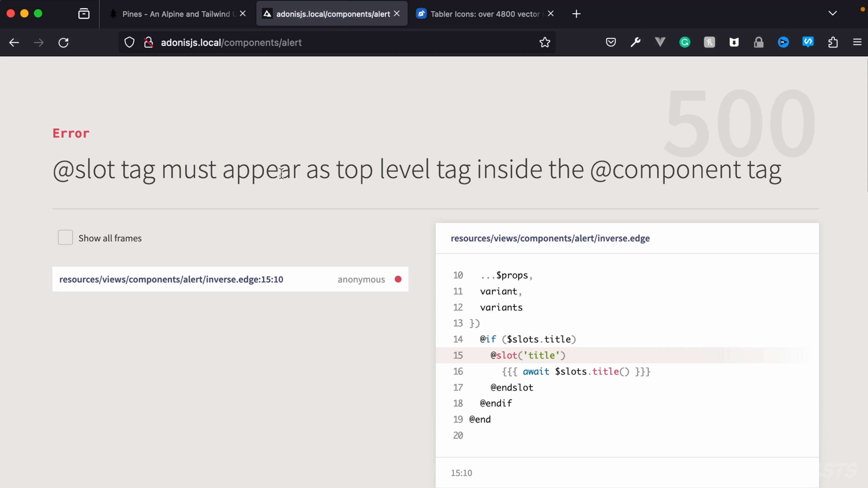This screenshot has height=488, width=868.
Task: Open the Grammarly extension icon
Action: [685, 43]
